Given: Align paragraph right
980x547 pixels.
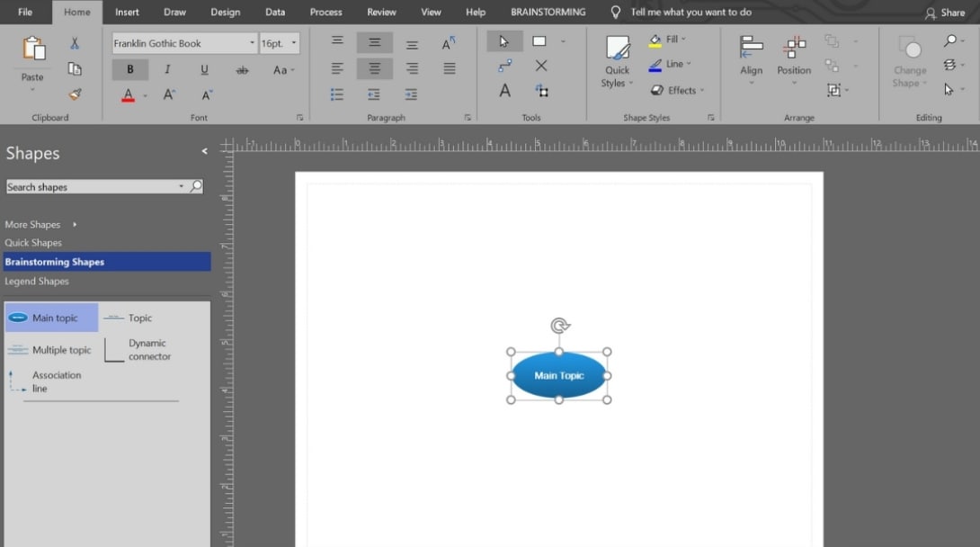Looking at the screenshot, I should click(412, 68).
